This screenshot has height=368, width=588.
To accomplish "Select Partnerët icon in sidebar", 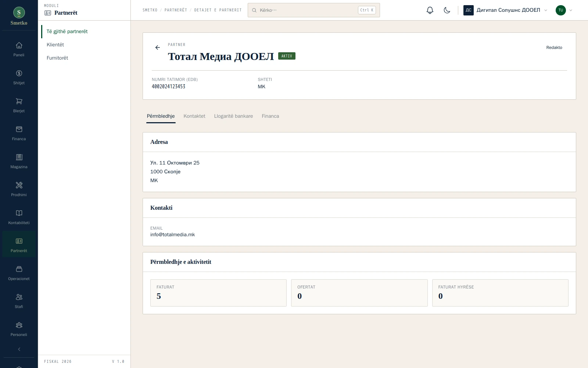I will pyautogui.click(x=19, y=241).
